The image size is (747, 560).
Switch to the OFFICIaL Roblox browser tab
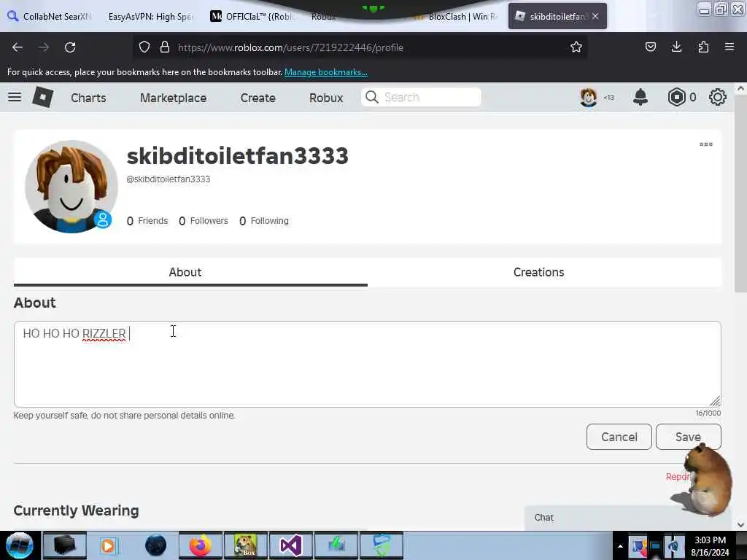point(253,17)
